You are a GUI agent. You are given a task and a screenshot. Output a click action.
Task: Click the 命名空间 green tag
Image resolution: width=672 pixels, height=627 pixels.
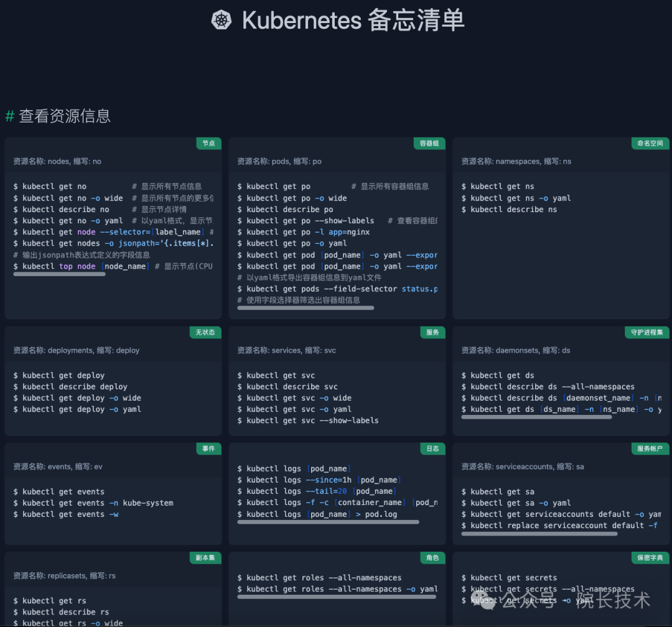pos(650,143)
